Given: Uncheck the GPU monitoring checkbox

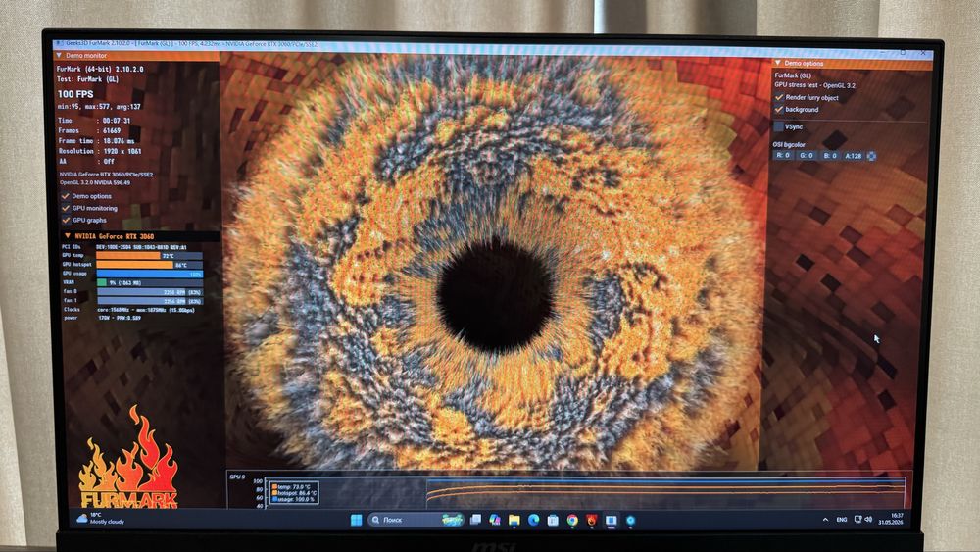Looking at the screenshot, I should click(x=66, y=208).
